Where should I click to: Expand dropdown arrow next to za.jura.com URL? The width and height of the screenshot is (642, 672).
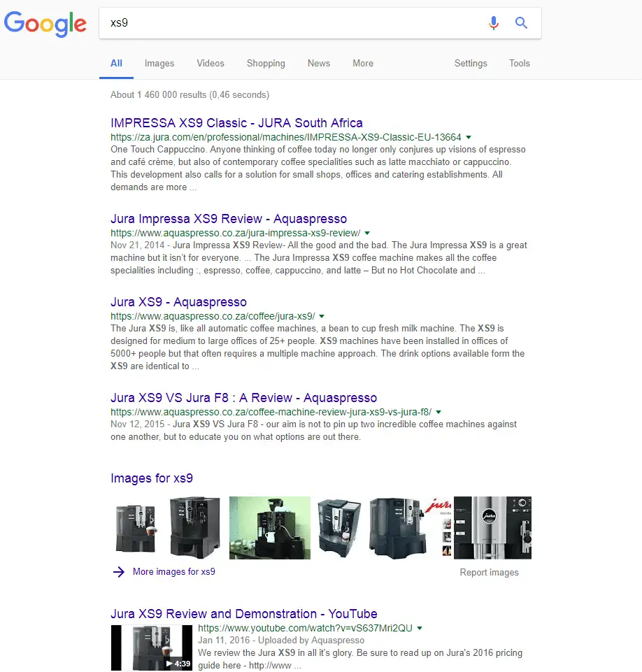469,137
